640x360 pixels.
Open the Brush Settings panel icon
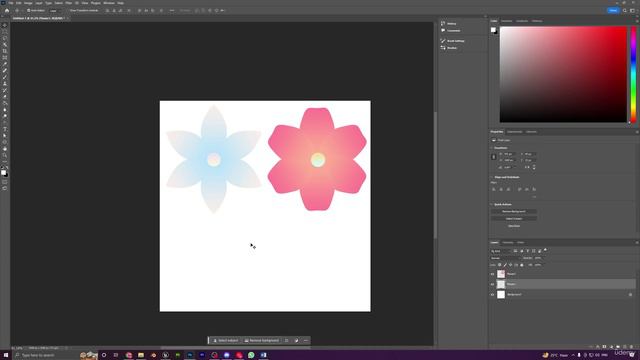point(443,41)
